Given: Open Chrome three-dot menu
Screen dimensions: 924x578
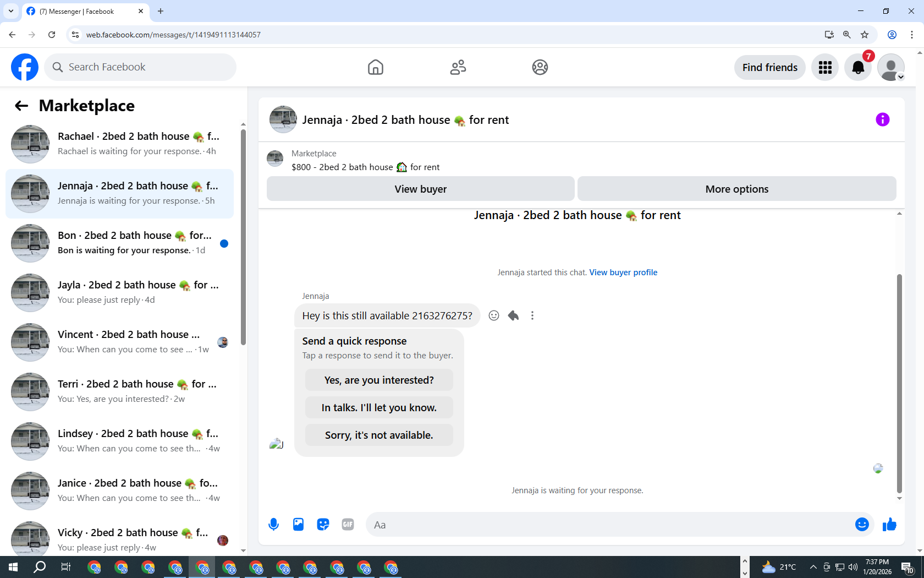Looking at the screenshot, I should (912, 35).
